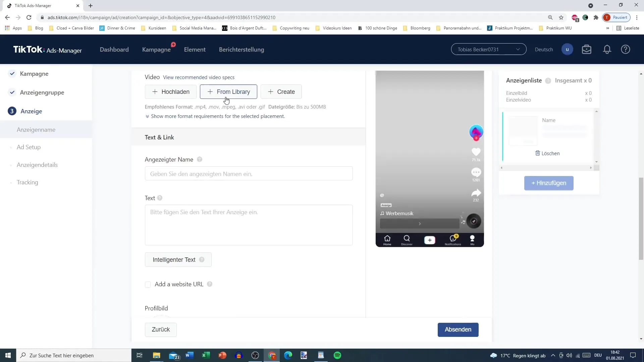Open the Blog bookmark folder
The height and width of the screenshot is (362, 644).
tap(36, 28)
